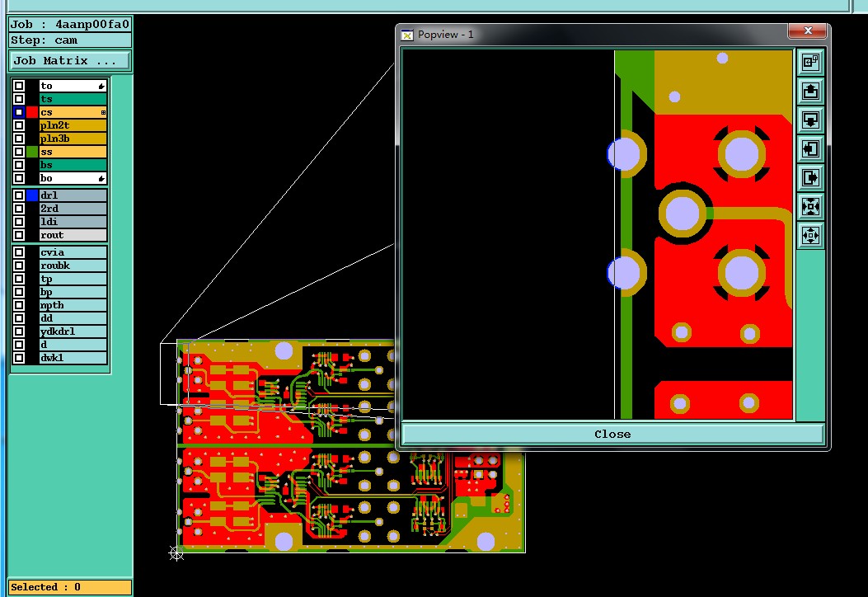Click the blue color swatch of drl layer
868x597 pixels.
(x=32, y=195)
